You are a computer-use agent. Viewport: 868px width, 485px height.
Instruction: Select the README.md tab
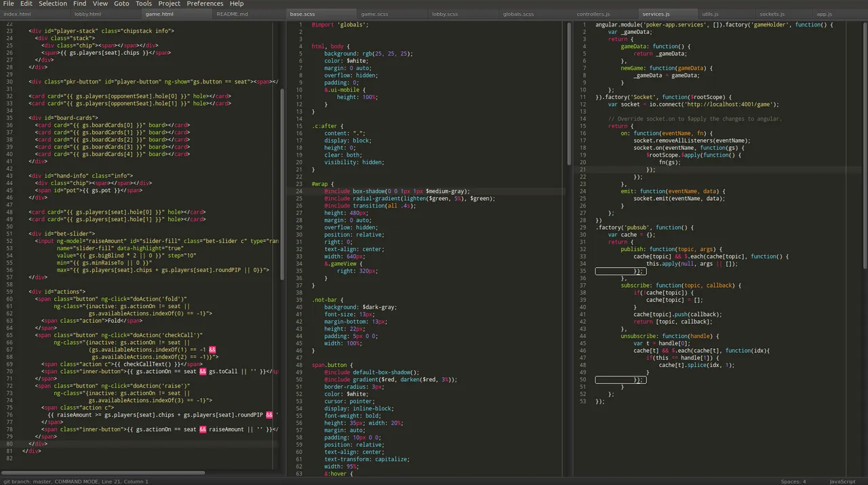coord(232,14)
